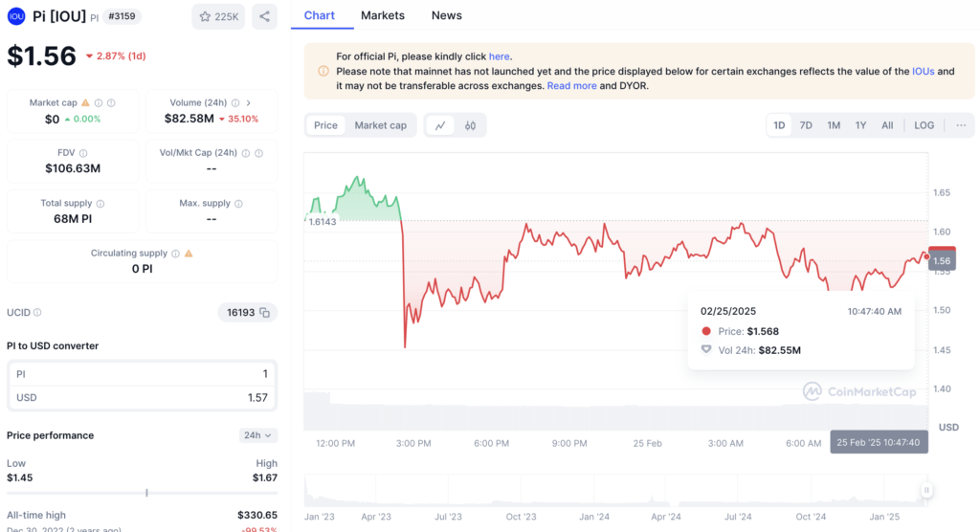Open FDV info icon
The image size is (980, 532).
[x=83, y=153]
